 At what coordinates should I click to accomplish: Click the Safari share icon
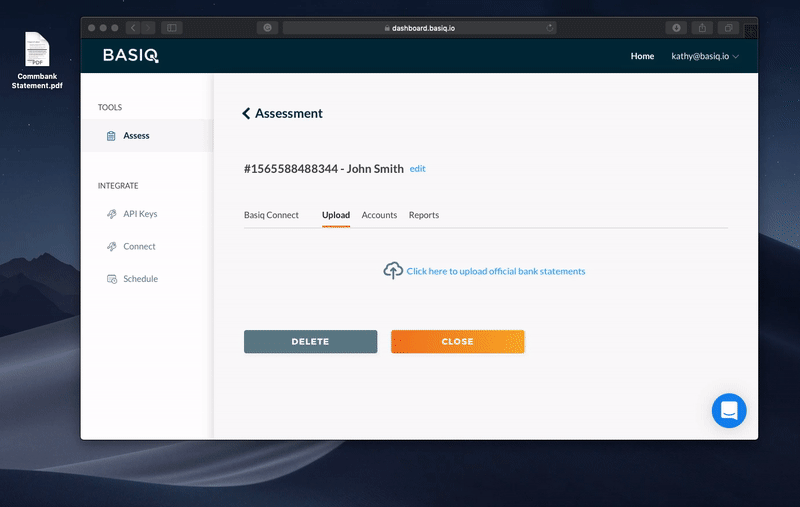(703, 28)
